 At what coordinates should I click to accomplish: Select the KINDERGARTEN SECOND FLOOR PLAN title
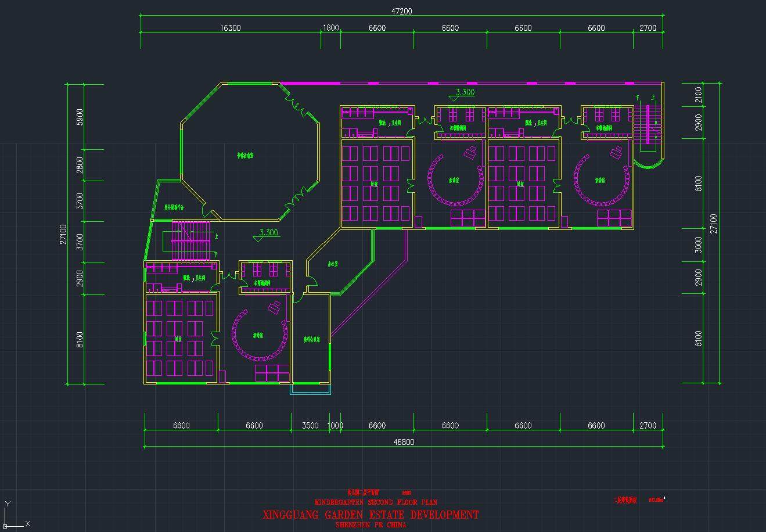tap(376, 502)
